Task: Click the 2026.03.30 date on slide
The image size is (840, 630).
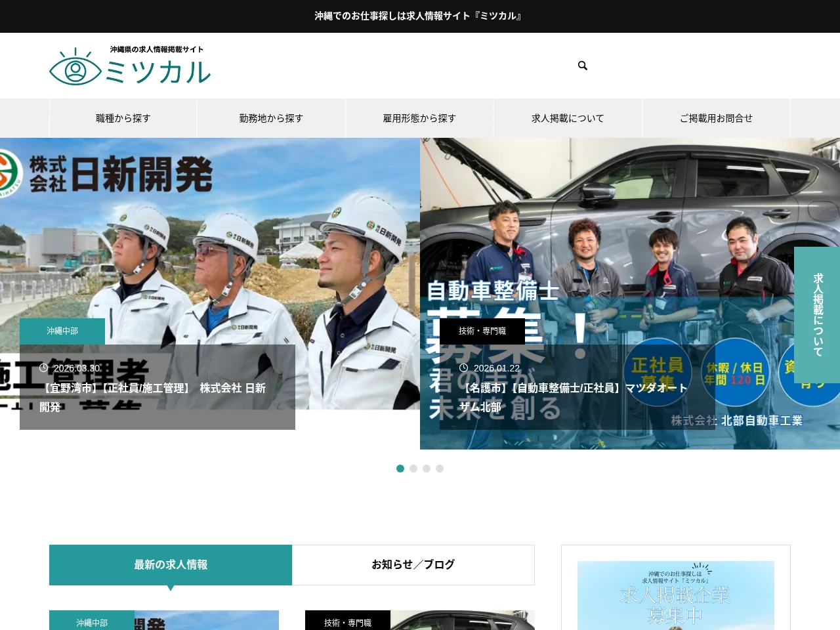Action: (x=76, y=368)
